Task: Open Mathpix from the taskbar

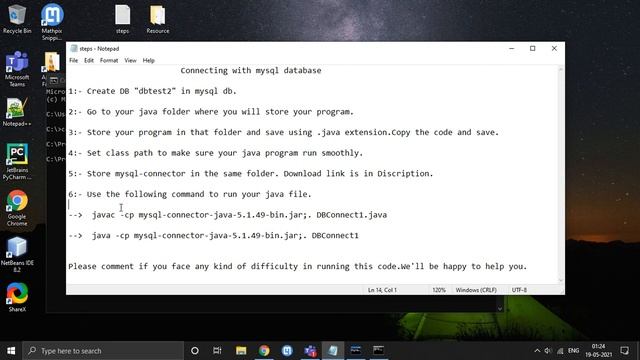Action: click(287, 351)
